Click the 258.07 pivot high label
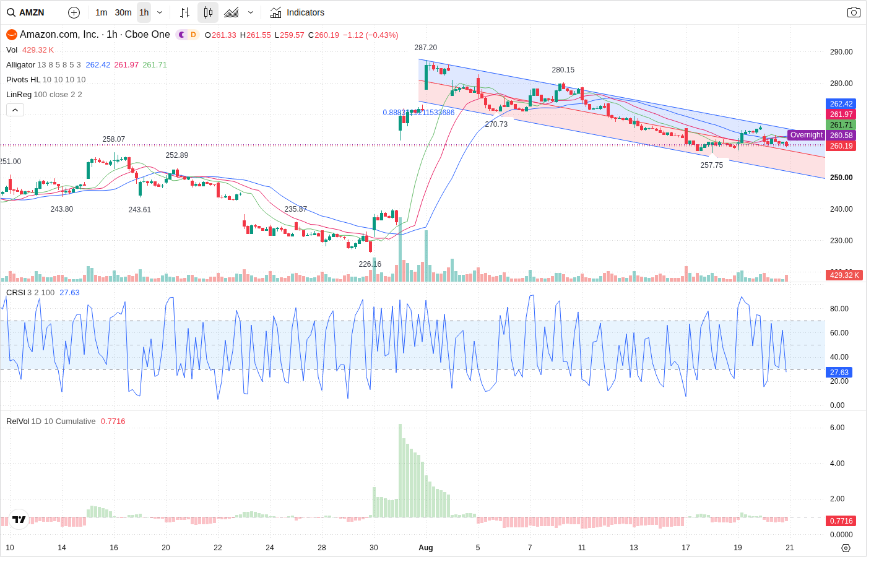 [114, 139]
